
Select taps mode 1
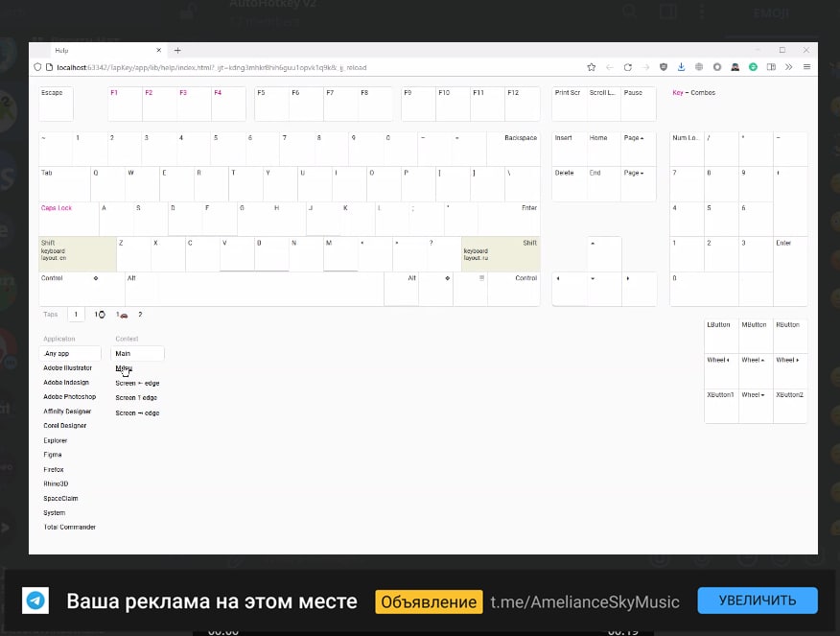point(76,315)
